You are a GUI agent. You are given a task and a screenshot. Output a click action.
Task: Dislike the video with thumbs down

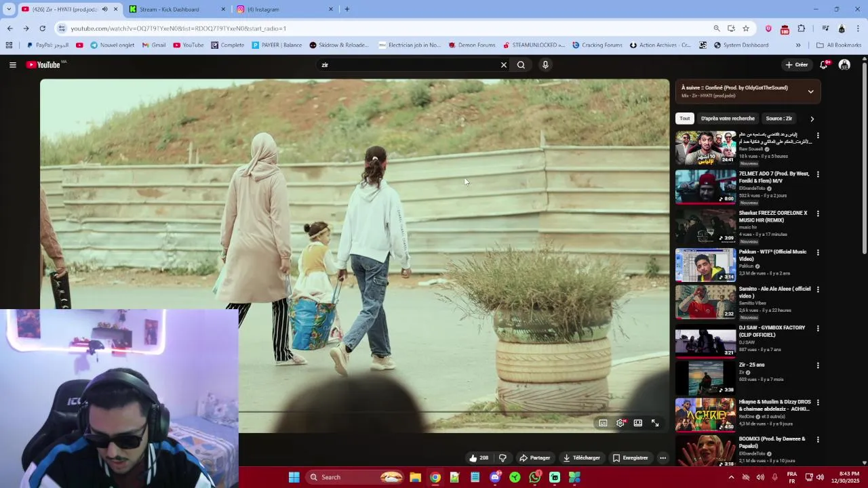[502, 458]
